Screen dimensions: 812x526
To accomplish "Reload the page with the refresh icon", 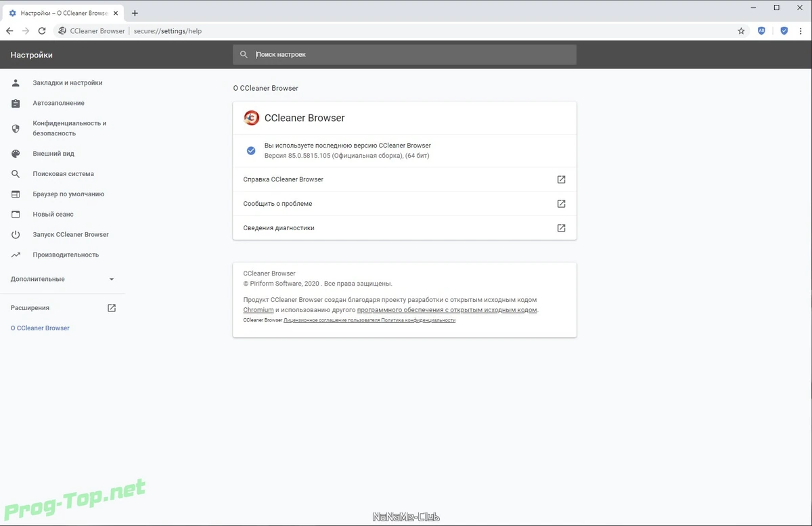I will coord(42,31).
